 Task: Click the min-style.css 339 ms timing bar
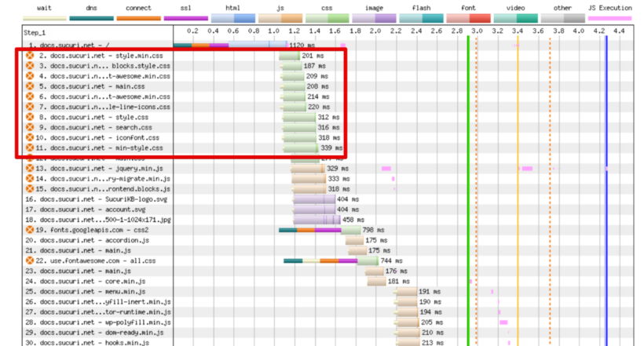[311, 148]
